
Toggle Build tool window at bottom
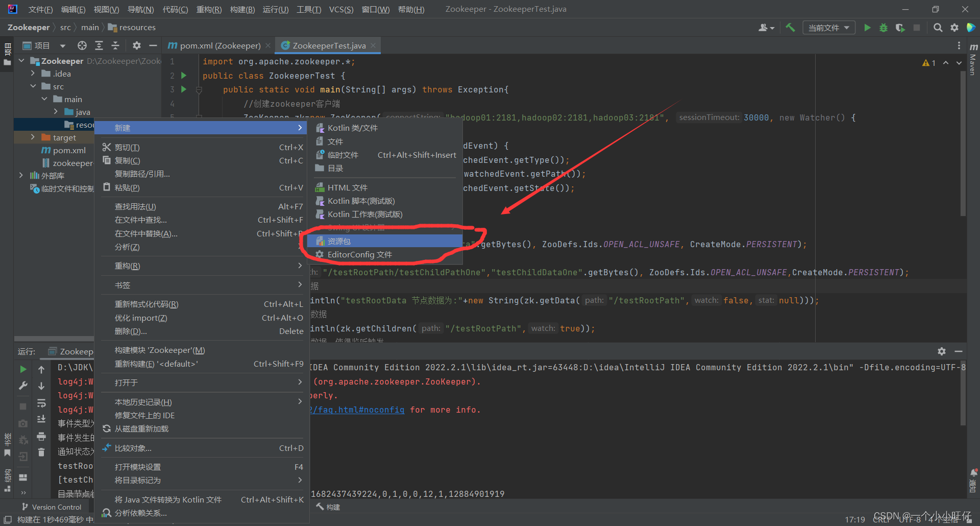click(x=328, y=507)
